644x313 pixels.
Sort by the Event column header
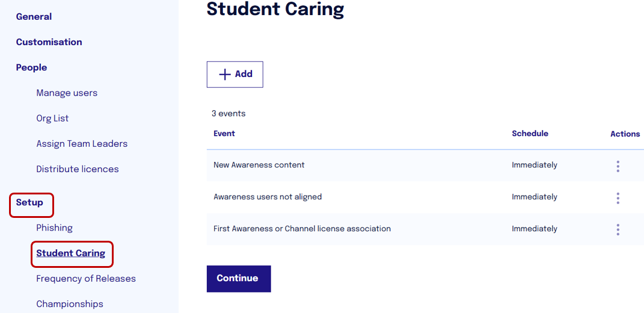point(224,134)
